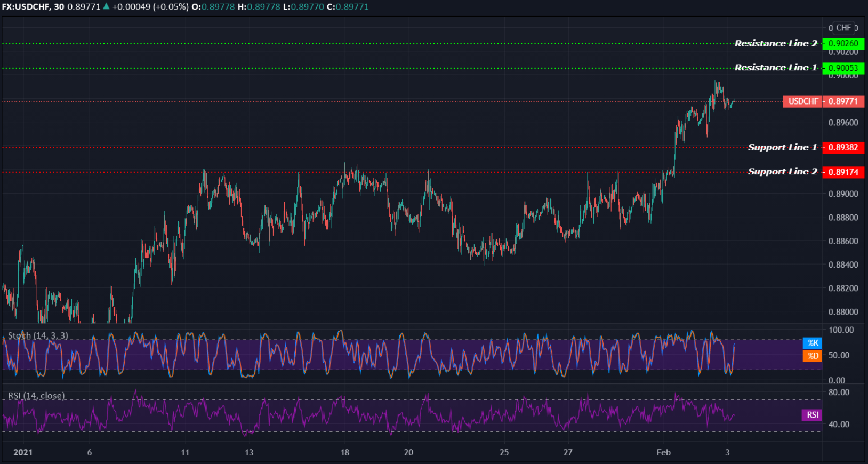Viewport: 868px width, 464px height.
Task: Click the 0.89771 current price tag
Action: click(x=843, y=101)
